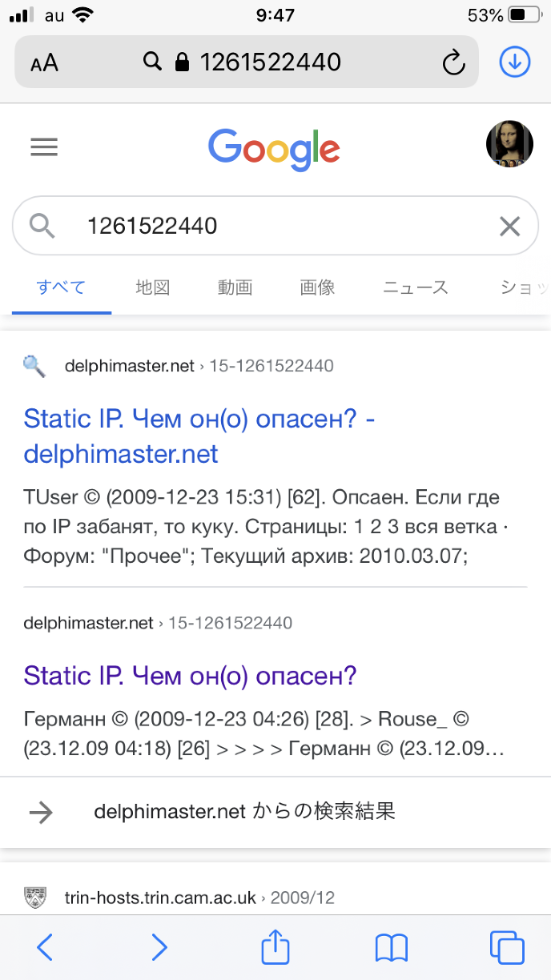Screen dimensions: 551x980
Task: Switch to the 動画 tab
Action: coord(235,287)
